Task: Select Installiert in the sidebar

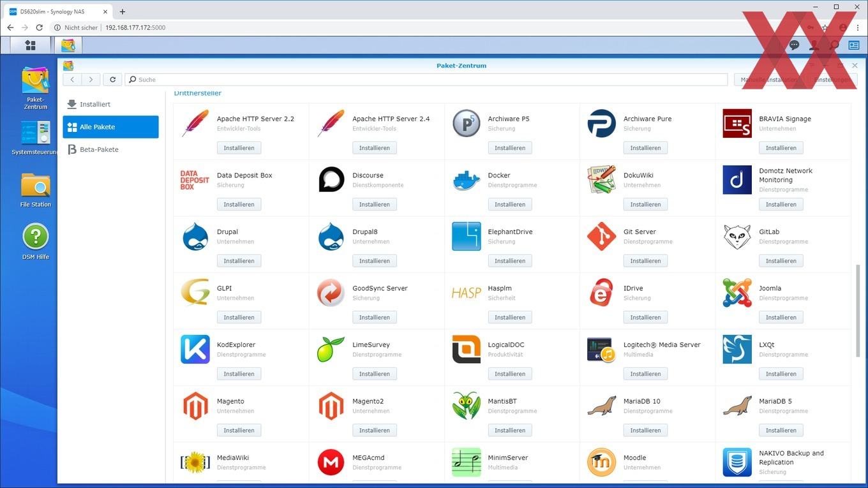Action: click(110, 104)
